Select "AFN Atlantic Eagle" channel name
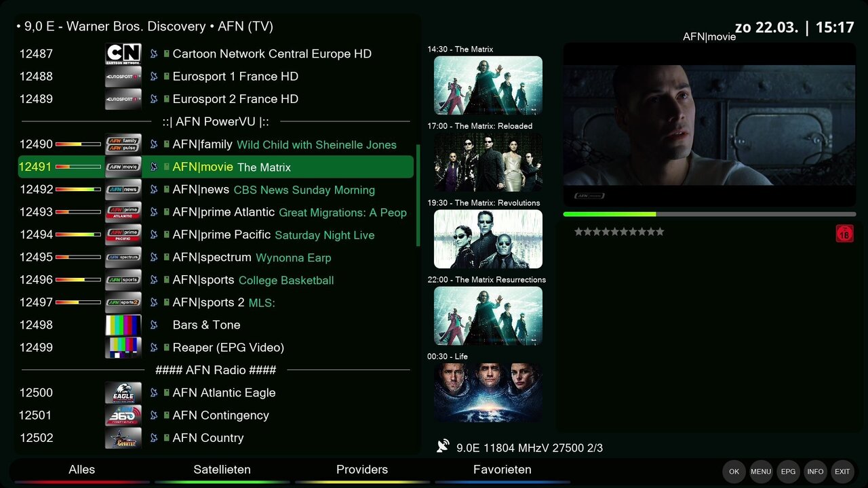The image size is (868, 488). (224, 393)
